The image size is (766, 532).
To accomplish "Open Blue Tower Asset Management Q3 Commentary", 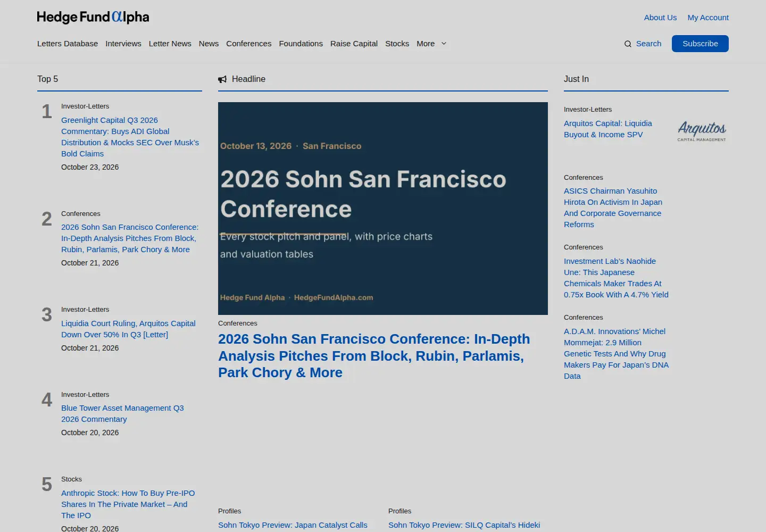I will (122, 413).
